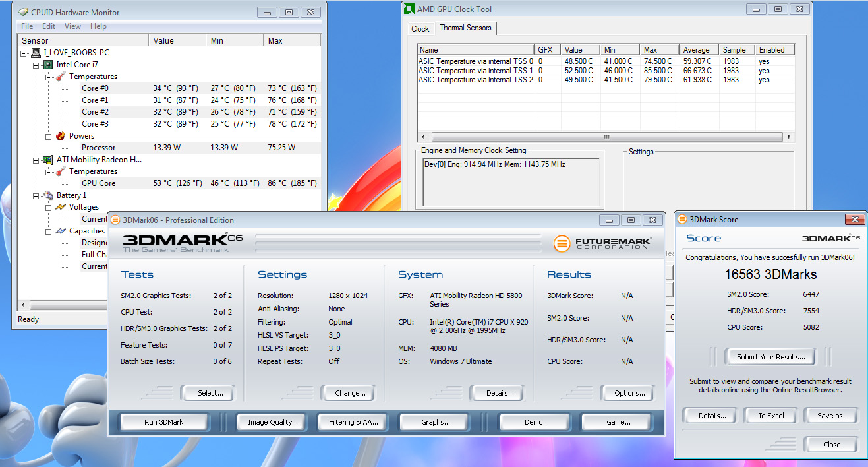Collapse the Battery 1 tree node

36,195
